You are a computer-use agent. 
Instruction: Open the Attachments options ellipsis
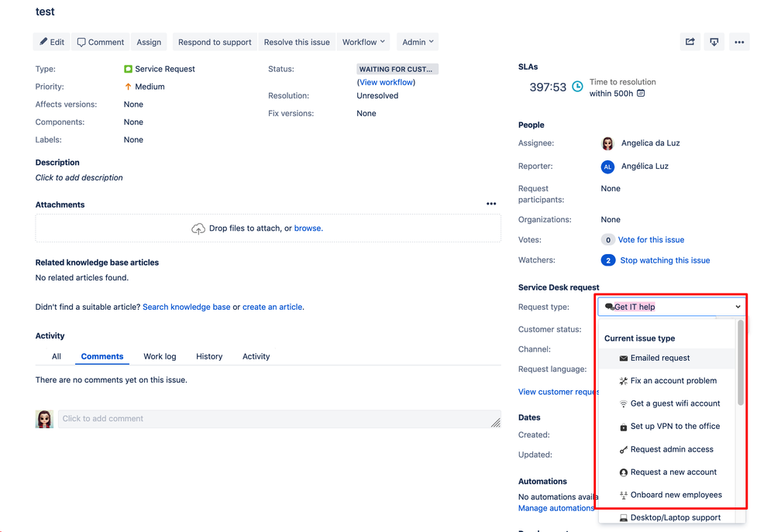491,204
